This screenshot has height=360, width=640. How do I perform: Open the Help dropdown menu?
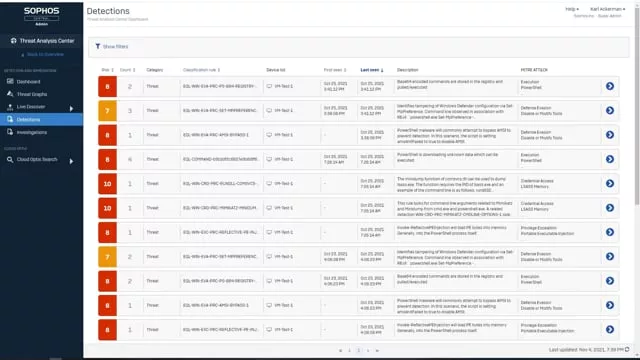572,9
